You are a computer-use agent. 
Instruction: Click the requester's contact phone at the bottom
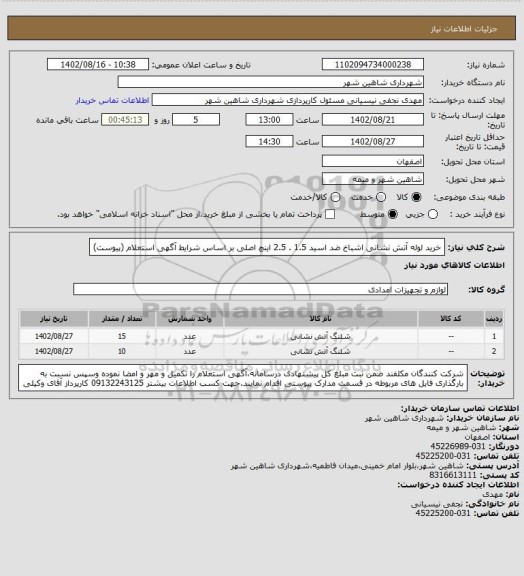point(443,513)
